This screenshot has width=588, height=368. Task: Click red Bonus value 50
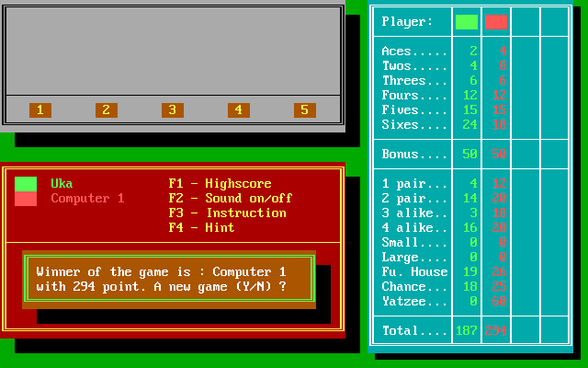coord(500,154)
